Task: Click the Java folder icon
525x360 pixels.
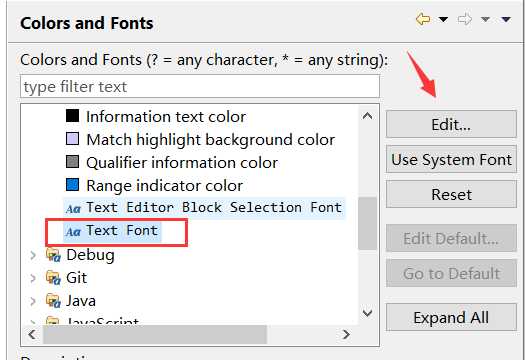Action: [x=53, y=301]
